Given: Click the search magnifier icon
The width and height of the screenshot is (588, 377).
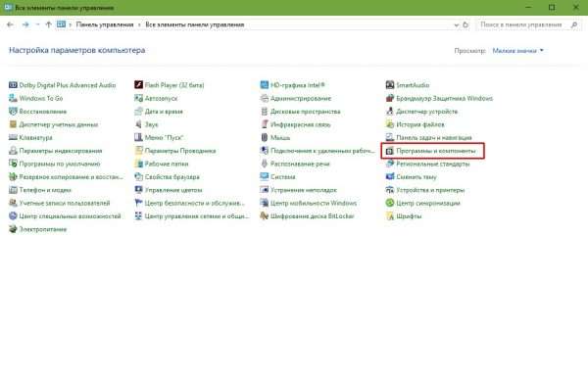Looking at the screenshot, I should [x=574, y=24].
